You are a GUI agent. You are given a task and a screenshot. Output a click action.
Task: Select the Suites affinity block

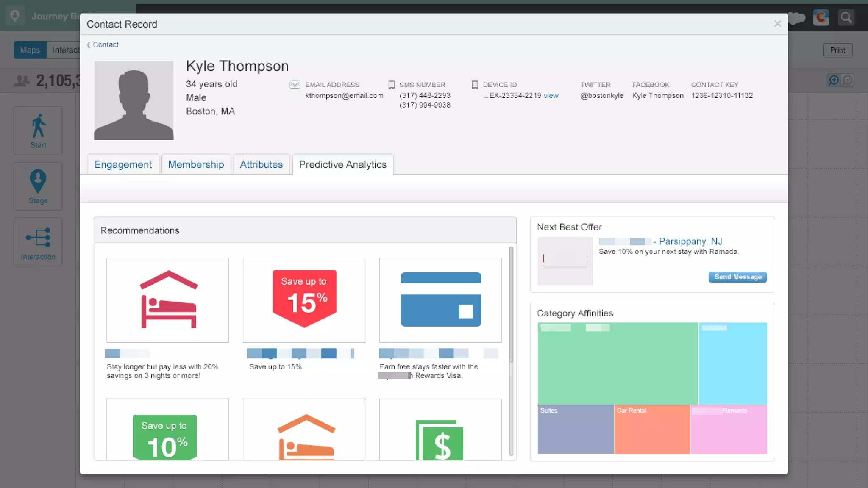(x=575, y=430)
